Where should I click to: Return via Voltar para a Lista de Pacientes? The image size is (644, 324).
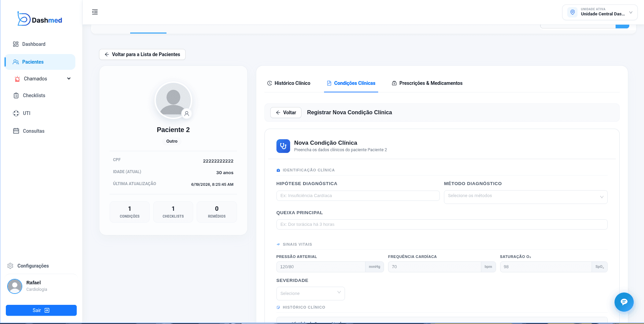click(142, 54)
